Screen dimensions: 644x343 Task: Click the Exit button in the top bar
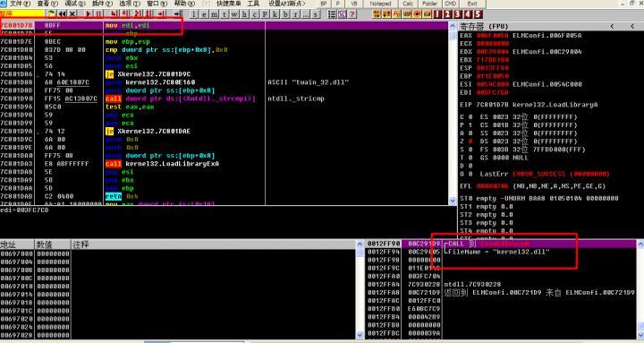tap(472, 4)
